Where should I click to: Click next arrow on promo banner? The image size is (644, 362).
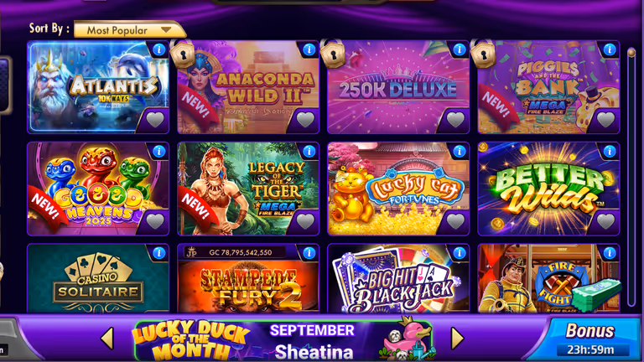(x=457, y=339)
